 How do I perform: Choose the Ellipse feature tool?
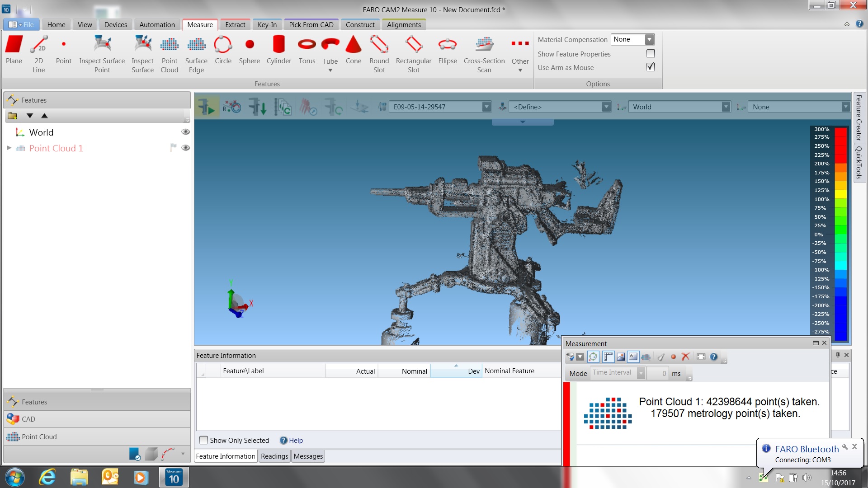(448, 50)
